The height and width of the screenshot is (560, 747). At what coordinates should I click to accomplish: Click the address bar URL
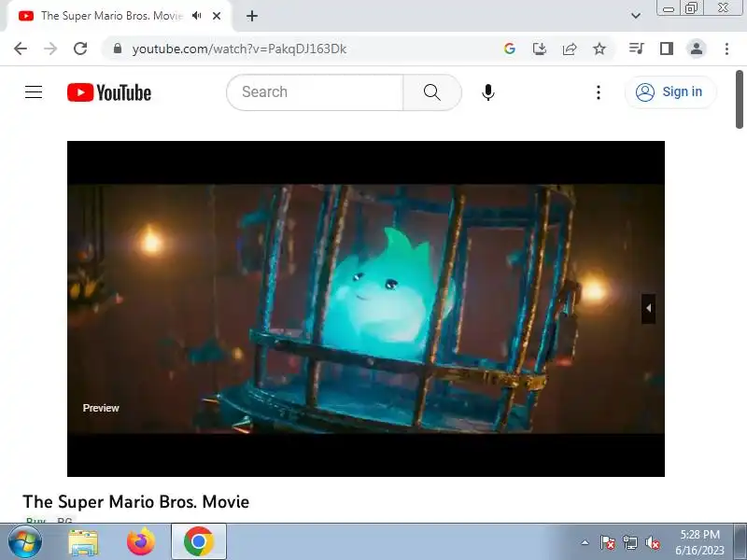click(239, 49)
